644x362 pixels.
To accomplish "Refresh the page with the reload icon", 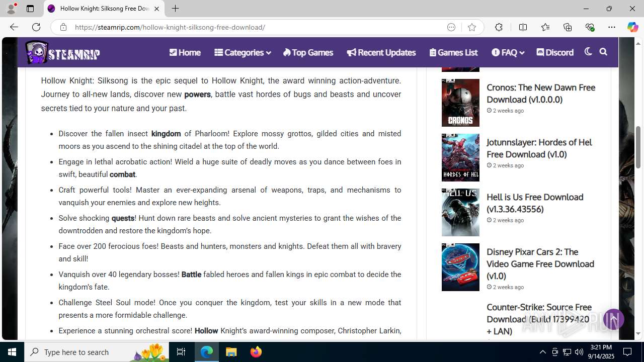I will pyautogui.click(x=36, y=27).
